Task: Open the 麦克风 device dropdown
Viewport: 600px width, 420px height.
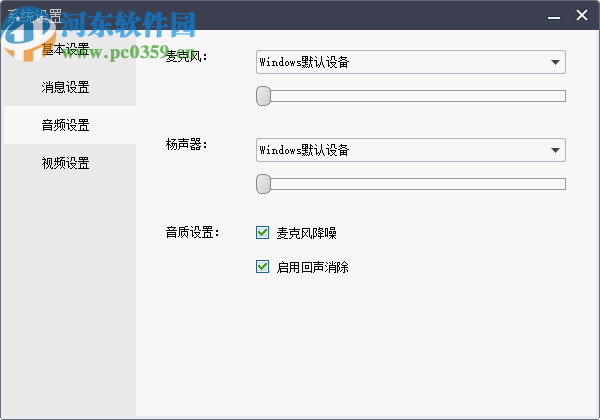Action: click(x=411, y=62)
